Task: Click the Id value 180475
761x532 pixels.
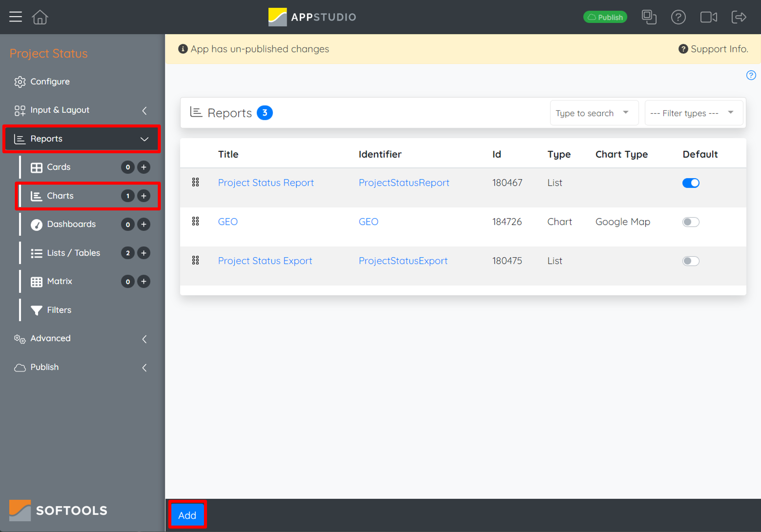Action: tap(507, 261)
